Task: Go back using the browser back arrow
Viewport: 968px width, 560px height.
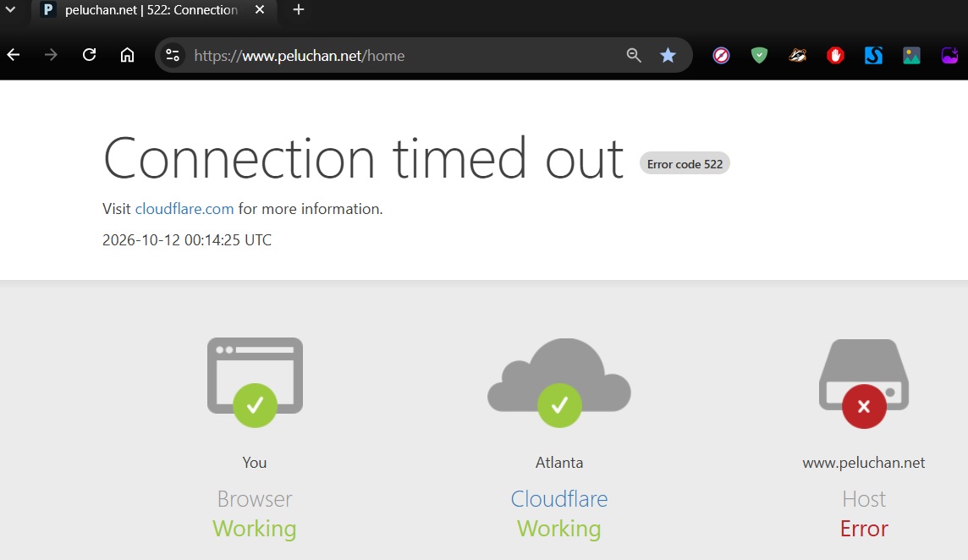Action: (x=14, y=56)
